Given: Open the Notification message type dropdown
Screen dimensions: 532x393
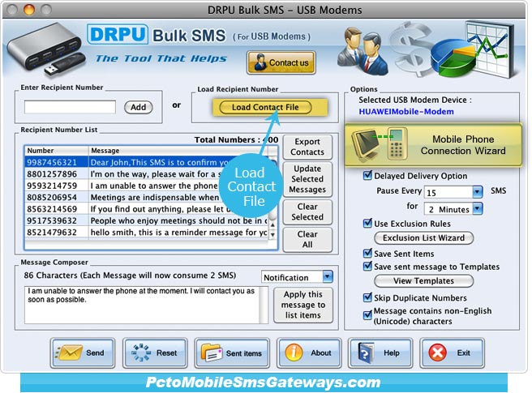Looking at the screenshot, I should 328,276.
